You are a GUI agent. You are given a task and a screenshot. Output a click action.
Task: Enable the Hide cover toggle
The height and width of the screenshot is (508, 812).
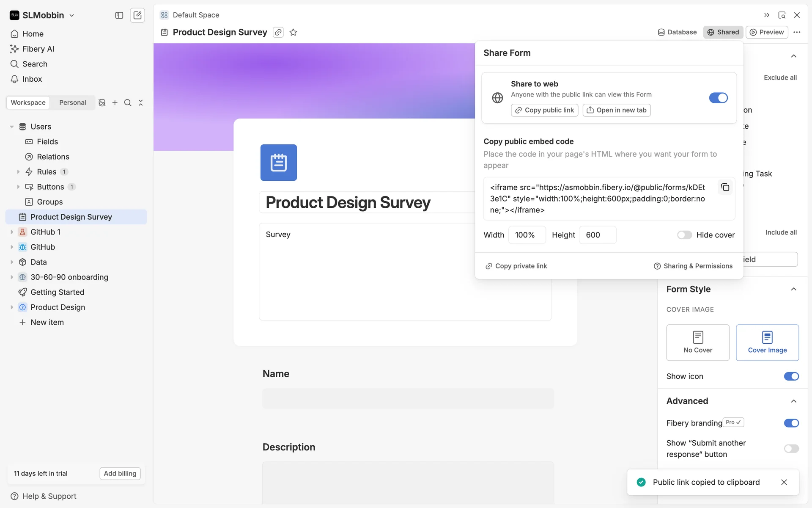click(684, 235)
